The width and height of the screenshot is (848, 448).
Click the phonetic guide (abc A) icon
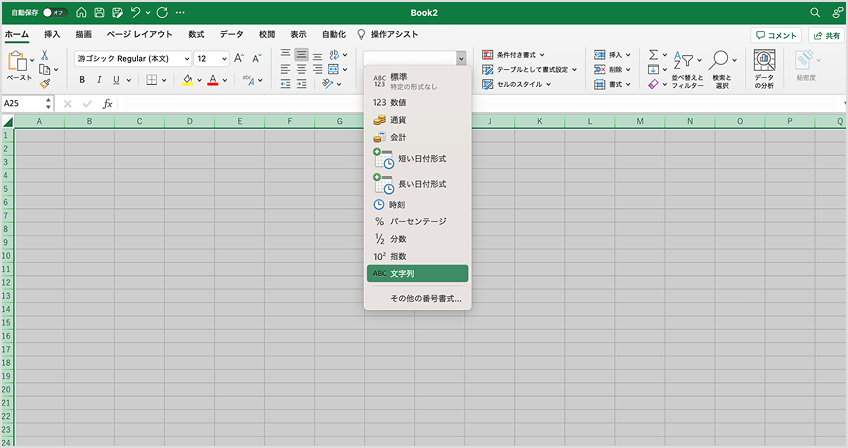(249, 80)
